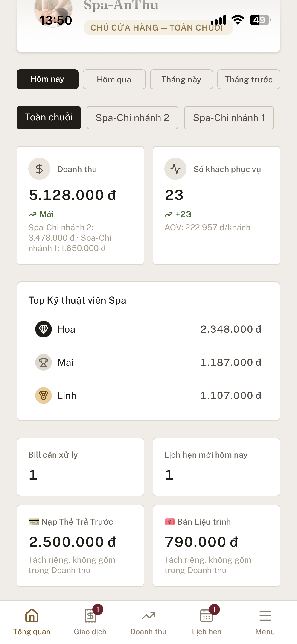The image size is (297, 644).
Task: Open the Tổng quan home icon
Action: pos(32,615)
